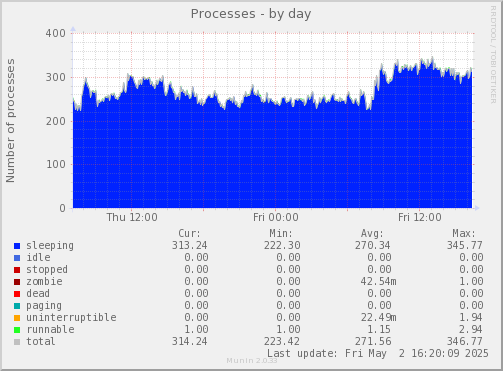Click sleeping current value 313.24
Image resolution: width=503 pixels, height=371 pixels.
190,245
